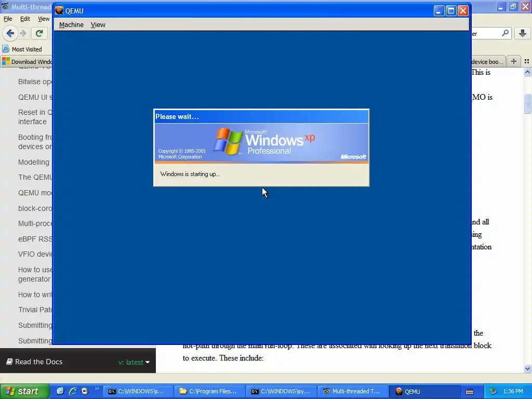Open the Machine menu in QEMU
Screen dimensions: 532x399
[x=71, y=25]
